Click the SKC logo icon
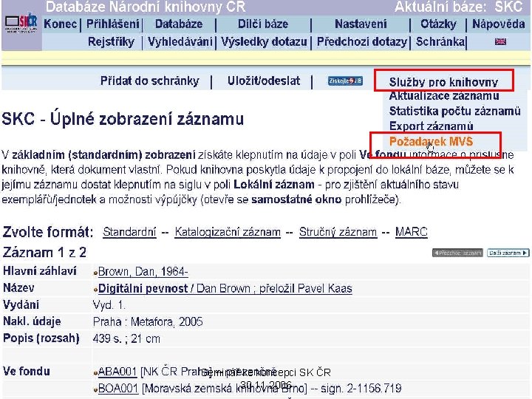 click(21, 23)
